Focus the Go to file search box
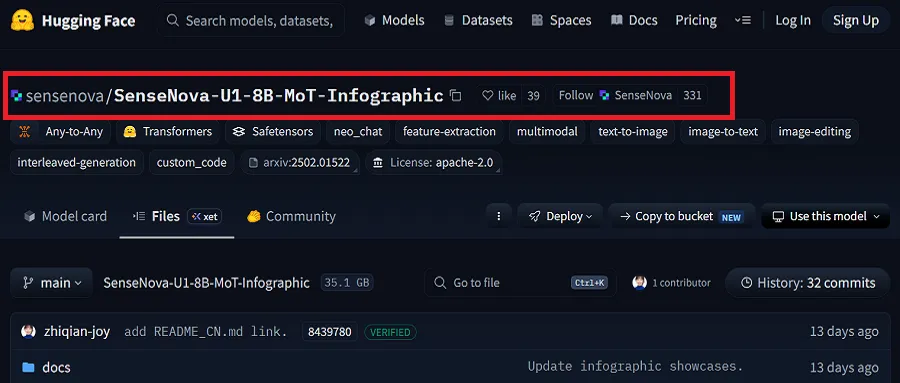900x383 pixels. pyautogui.click(x=521, y=283)
